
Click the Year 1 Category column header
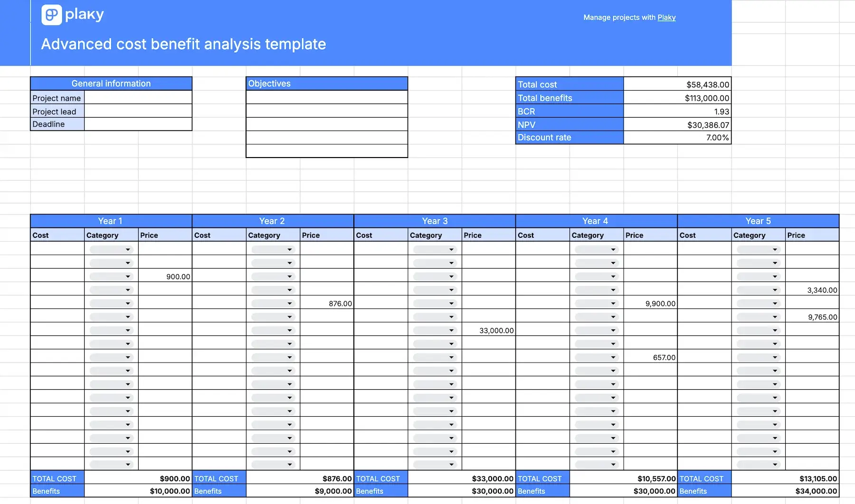[111, 235]
